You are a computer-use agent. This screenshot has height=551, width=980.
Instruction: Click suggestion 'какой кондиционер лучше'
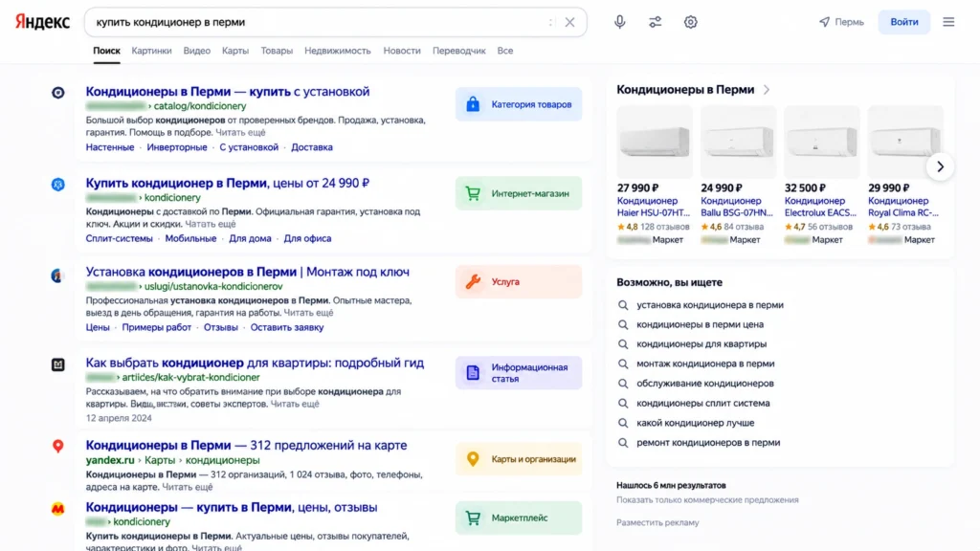(695, 423)
